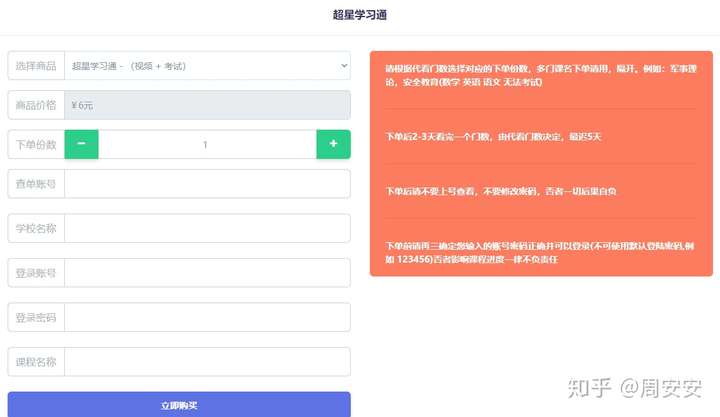
Task: Decrease order quantity with minus button
Action: pos(81,144)
